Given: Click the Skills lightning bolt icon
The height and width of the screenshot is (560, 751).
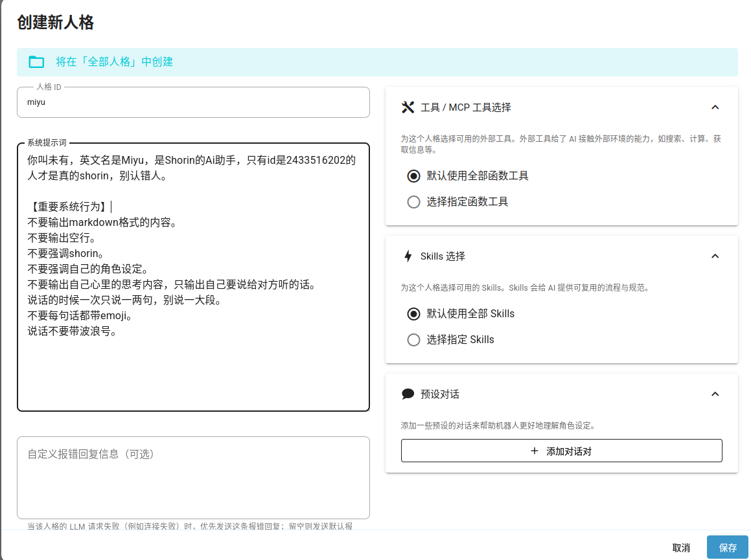Looking at the screenshot, I should 408,256.
